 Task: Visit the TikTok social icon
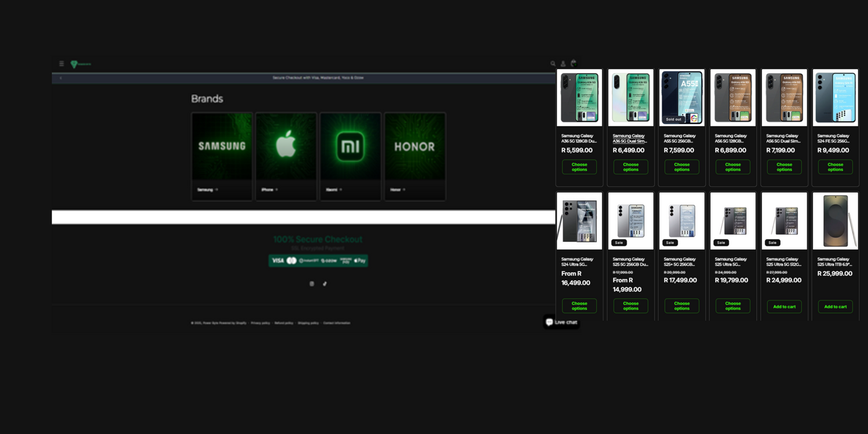[x=325, y=284]
